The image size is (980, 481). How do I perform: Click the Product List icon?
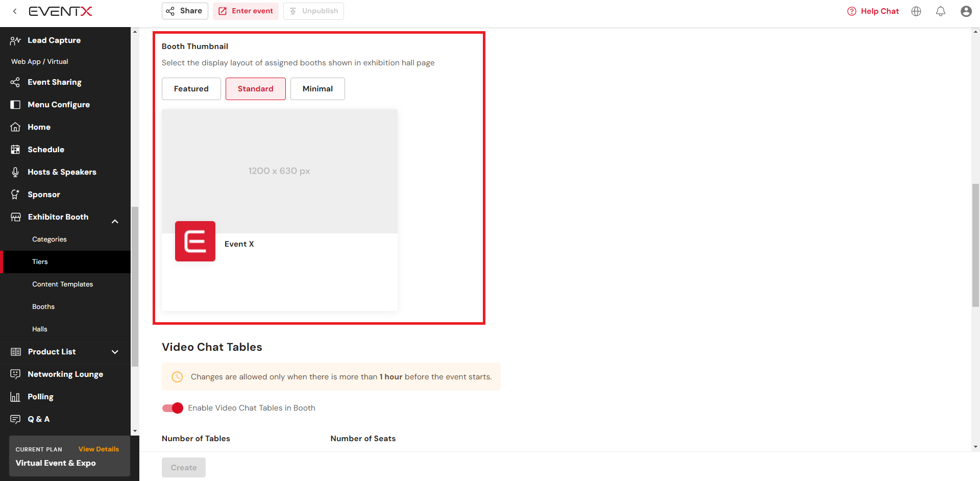[x=16, y=352]
